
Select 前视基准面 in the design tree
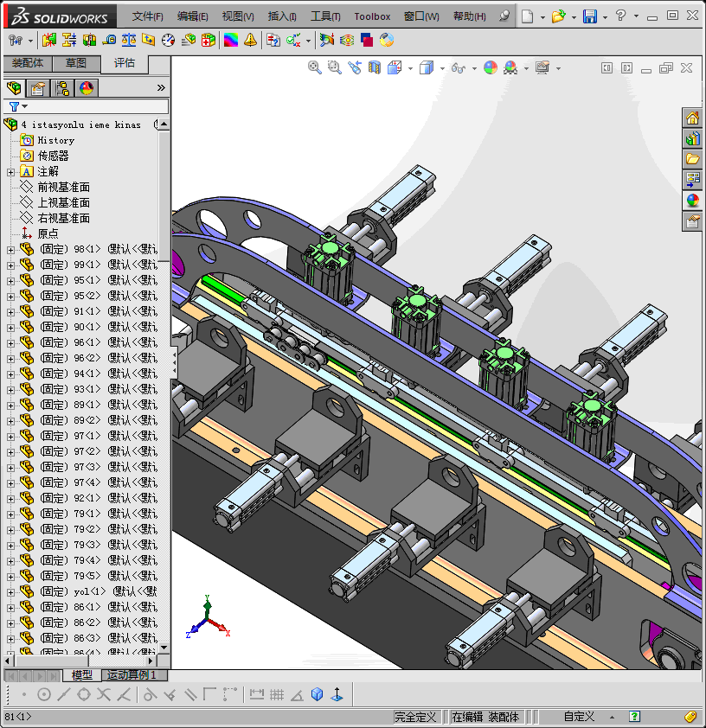click(63, 188)
